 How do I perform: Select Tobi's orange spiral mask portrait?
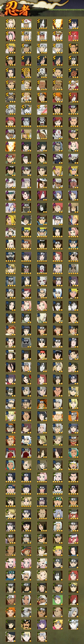point(26,73)
